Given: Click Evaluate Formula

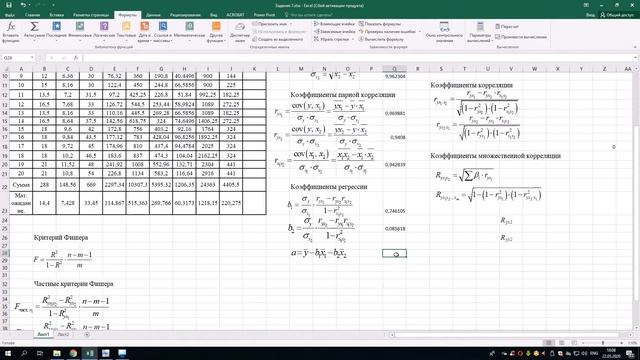Looking at the screenshot, I should tap(381, 39).
